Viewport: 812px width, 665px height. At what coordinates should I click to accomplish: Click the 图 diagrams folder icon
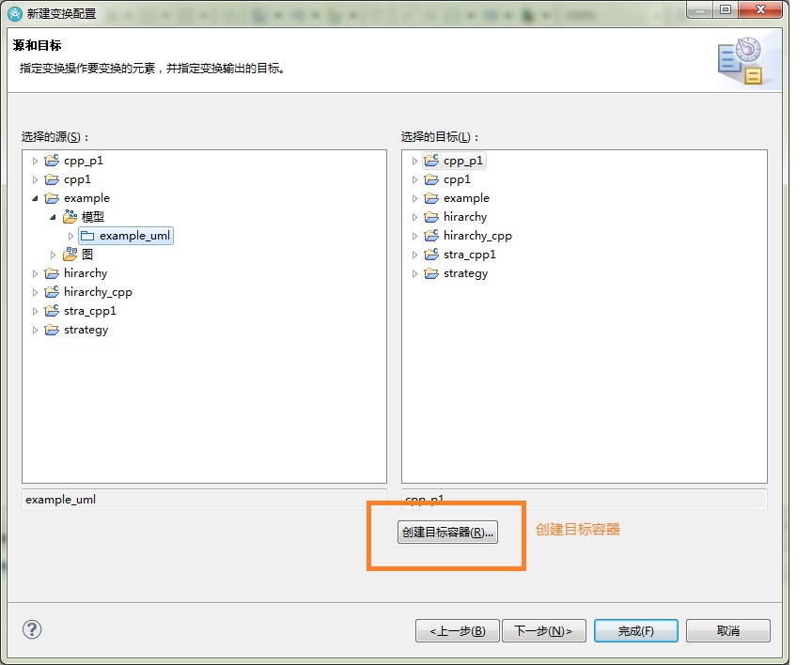[x=71, y=254]
